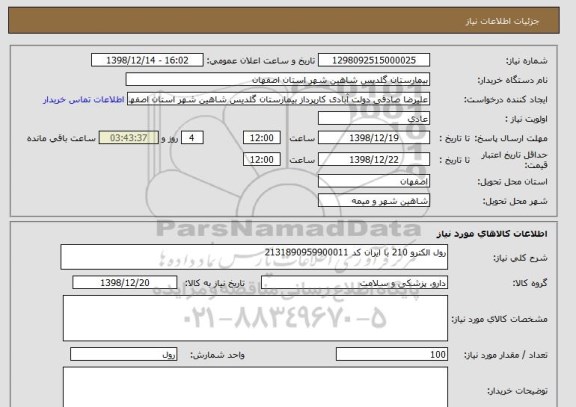Click the تاریخ و ساعت اعلان عمومی label

point(260,61)
